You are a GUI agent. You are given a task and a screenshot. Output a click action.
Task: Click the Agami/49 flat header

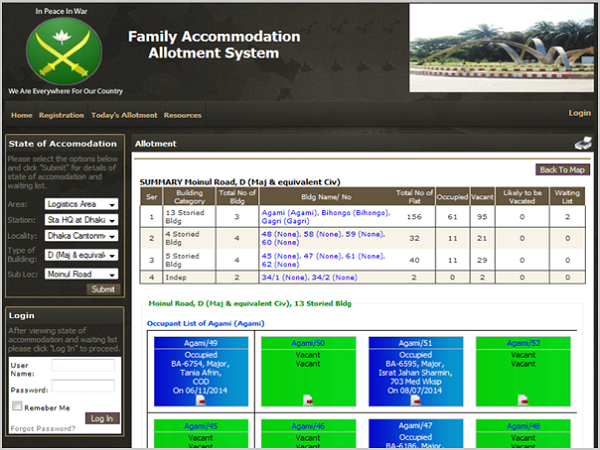(x=201, y=343)
